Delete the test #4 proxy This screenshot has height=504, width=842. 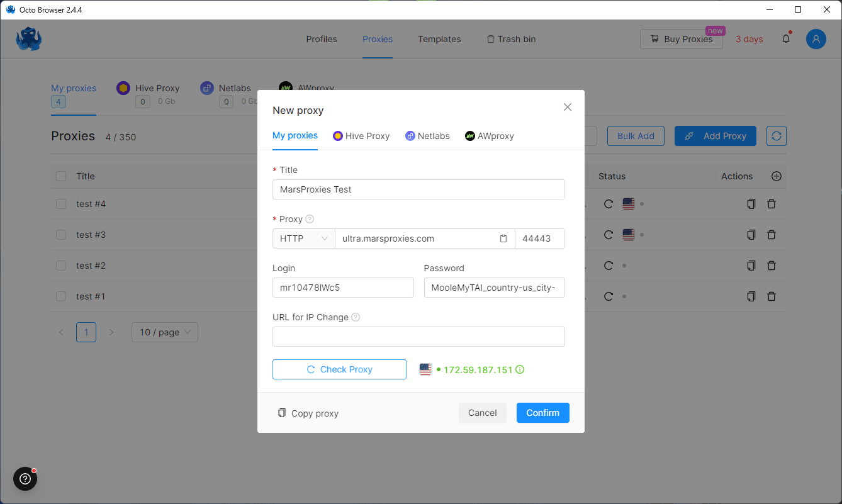tap(772, 204)
